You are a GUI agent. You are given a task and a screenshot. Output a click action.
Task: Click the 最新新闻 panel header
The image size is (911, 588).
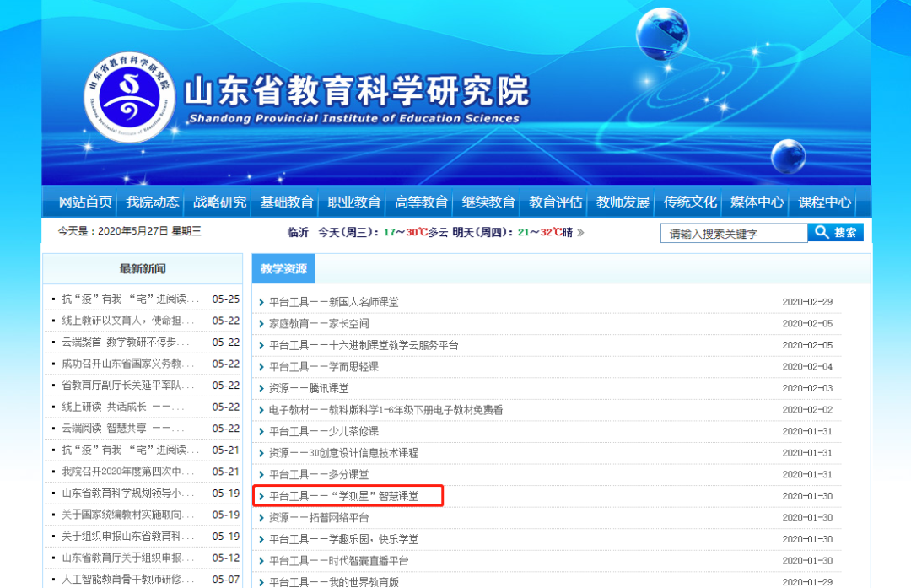143,269
